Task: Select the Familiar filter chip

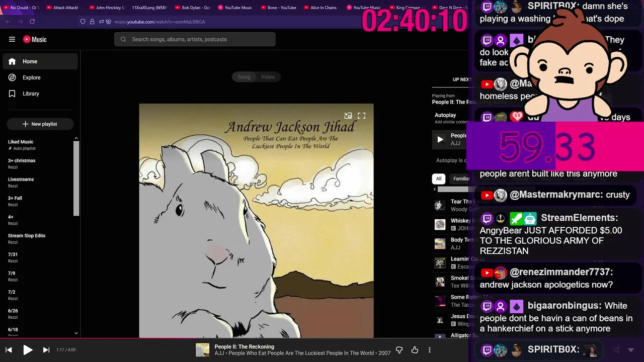Action: (461, 178)
